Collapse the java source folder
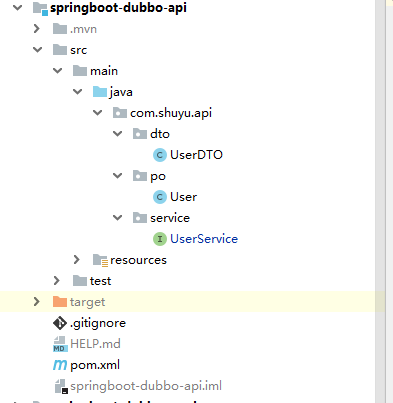 click(x=77, y=92)
